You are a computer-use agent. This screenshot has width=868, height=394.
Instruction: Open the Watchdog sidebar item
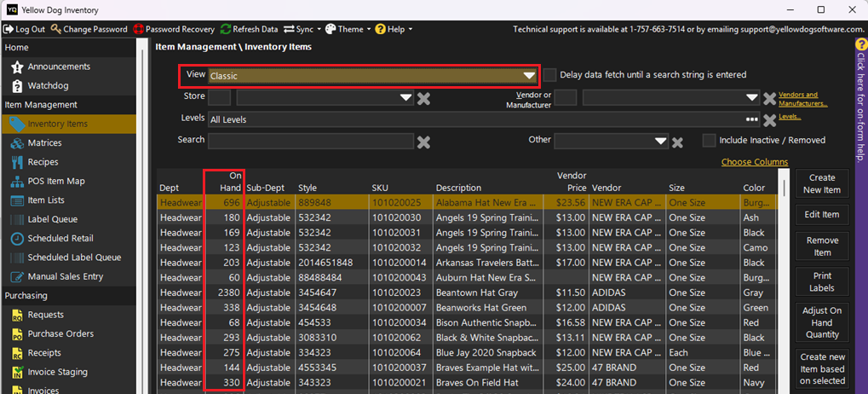[x=48, y=85]
